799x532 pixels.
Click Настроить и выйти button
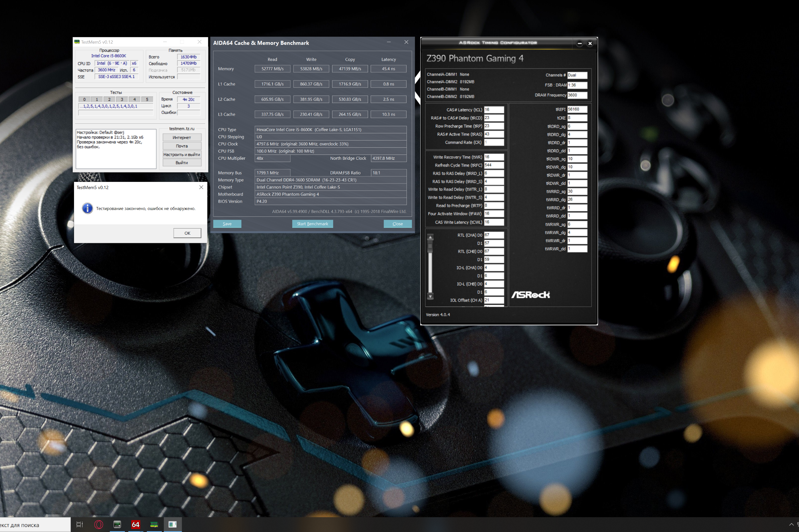point(182,155)
